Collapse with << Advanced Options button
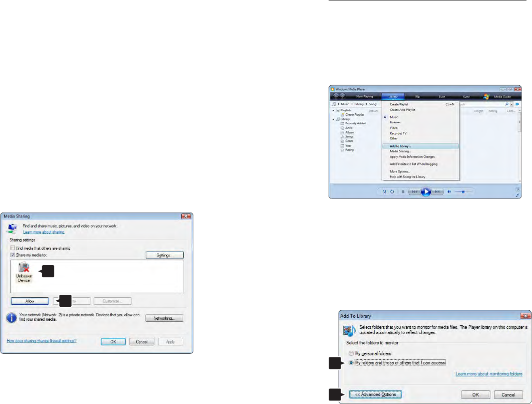This screenshot has height=404, width=532. 375,394
